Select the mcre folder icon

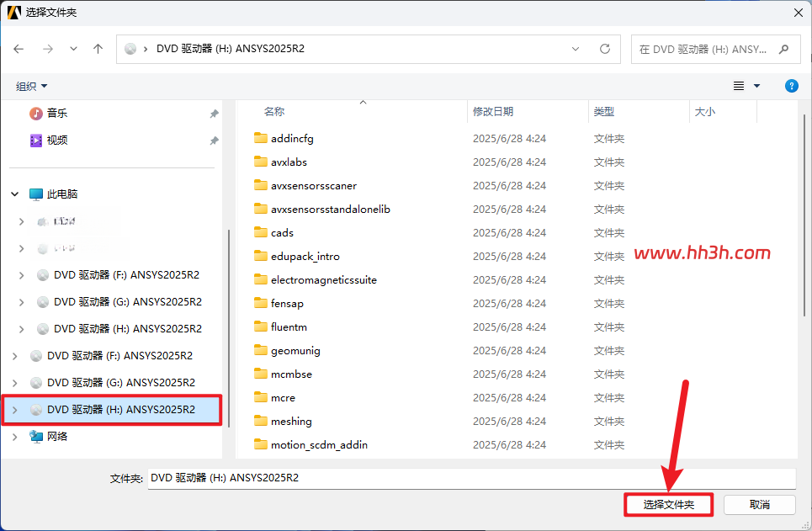click(261, 397)
